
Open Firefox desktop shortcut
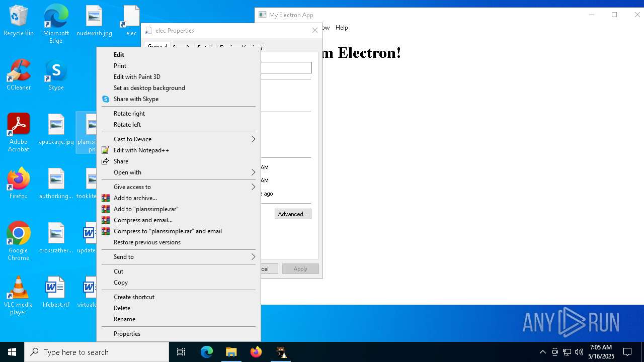(x=19, y=184)
